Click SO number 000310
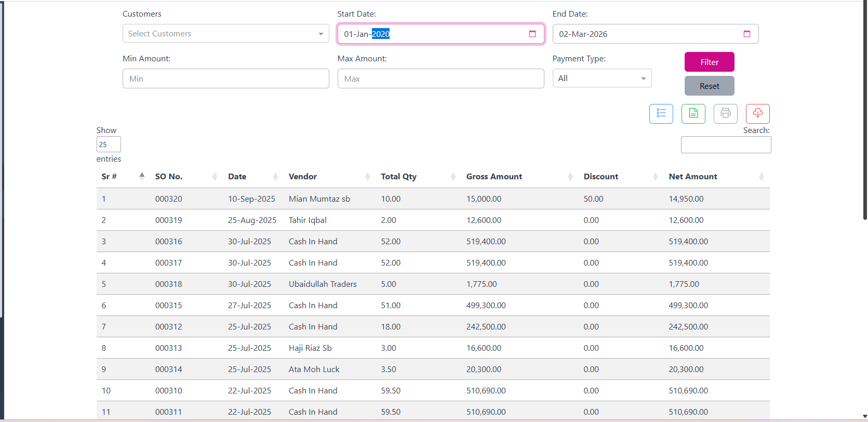The height and width of the screenshot is (422, 868). point(168,391)
